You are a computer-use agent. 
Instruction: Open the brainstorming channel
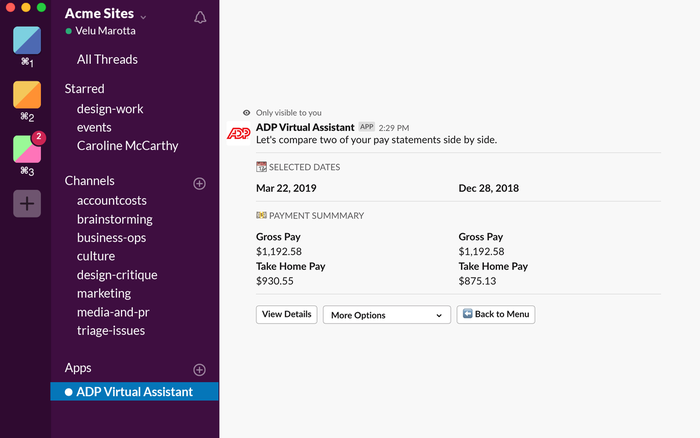pos(115,219)
